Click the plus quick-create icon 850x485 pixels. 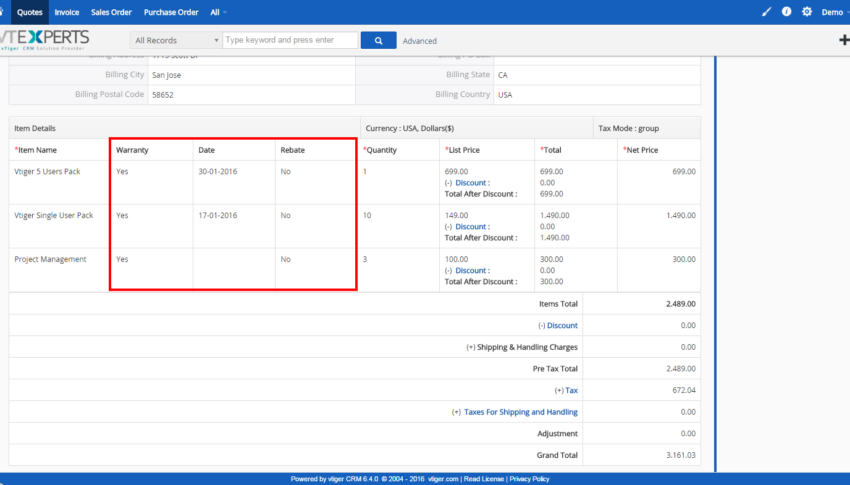844,40
